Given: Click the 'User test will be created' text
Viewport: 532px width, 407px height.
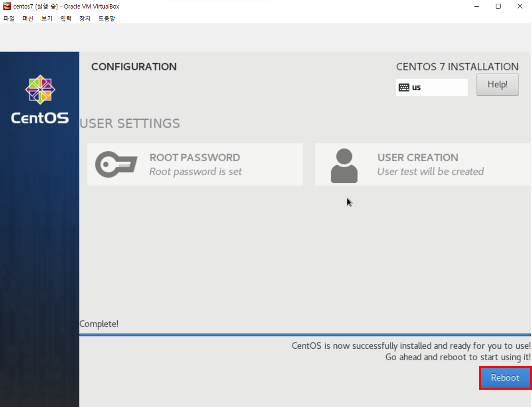Looking at the screenshot, I should coord(431,171).
